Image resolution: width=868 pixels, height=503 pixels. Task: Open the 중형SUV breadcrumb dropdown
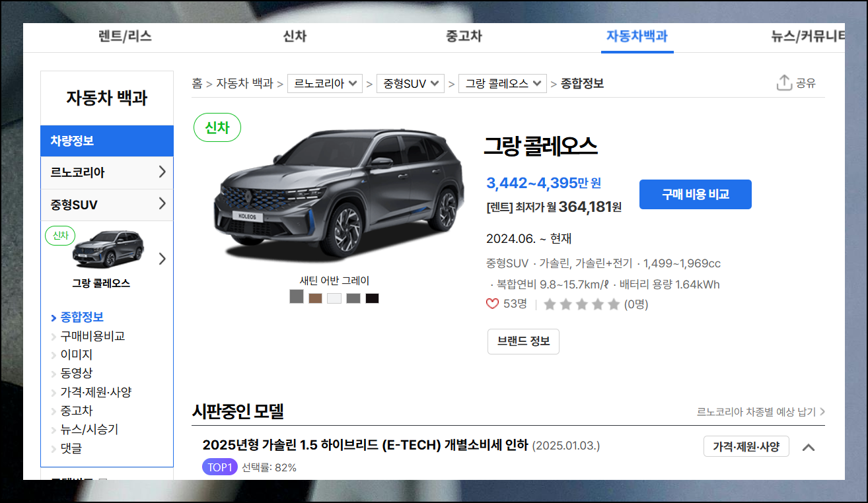[x=410, y=84]
